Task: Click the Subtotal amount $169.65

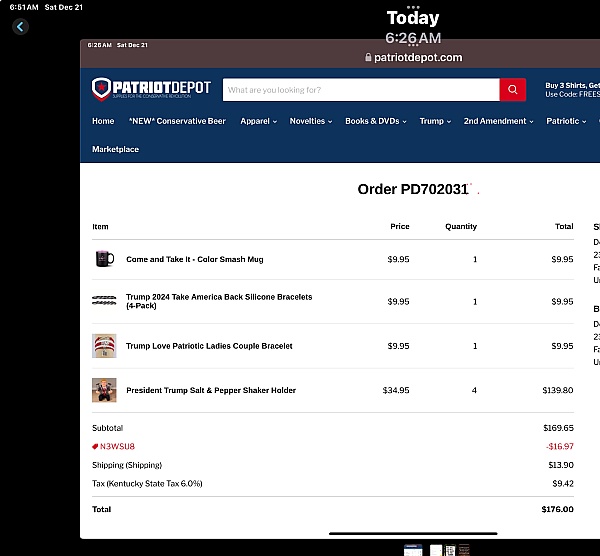Action: (x=558, y=428)
